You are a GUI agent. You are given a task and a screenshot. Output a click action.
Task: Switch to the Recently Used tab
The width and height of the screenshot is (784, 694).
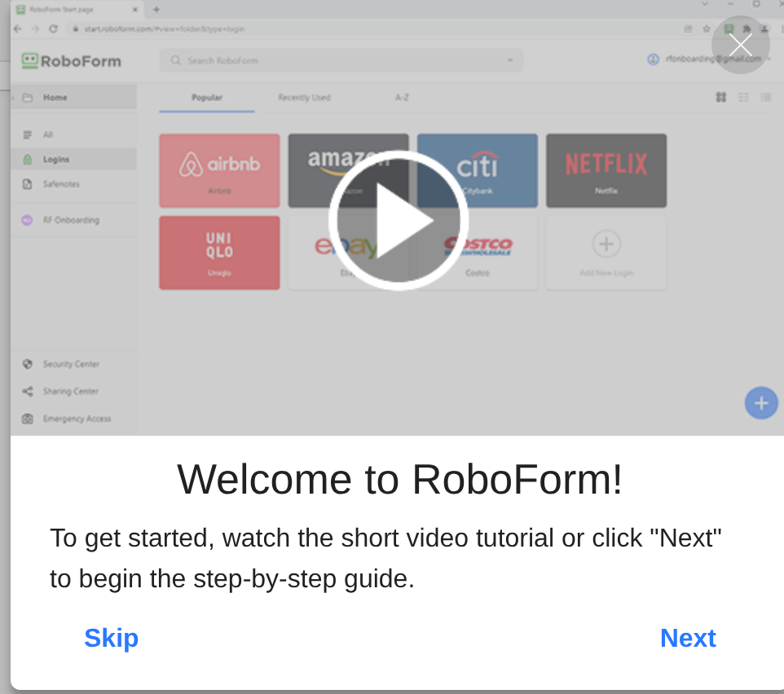(304, 98)
